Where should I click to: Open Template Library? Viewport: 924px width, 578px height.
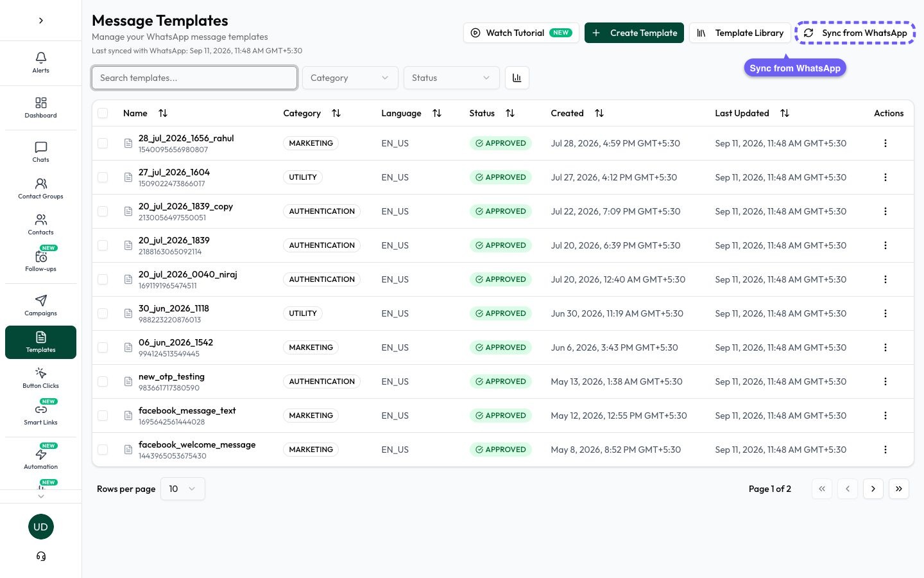pos(740,33)
